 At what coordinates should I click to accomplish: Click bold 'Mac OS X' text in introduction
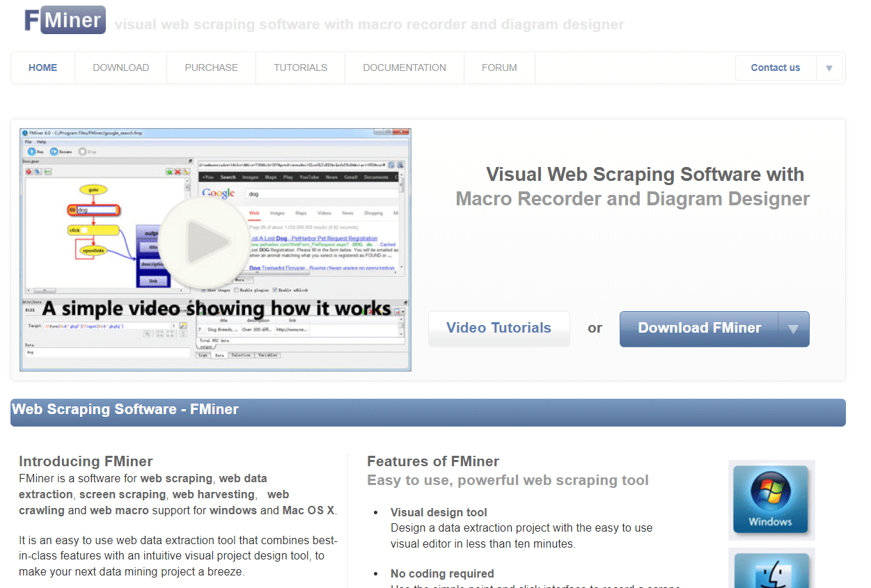[308, 511]
